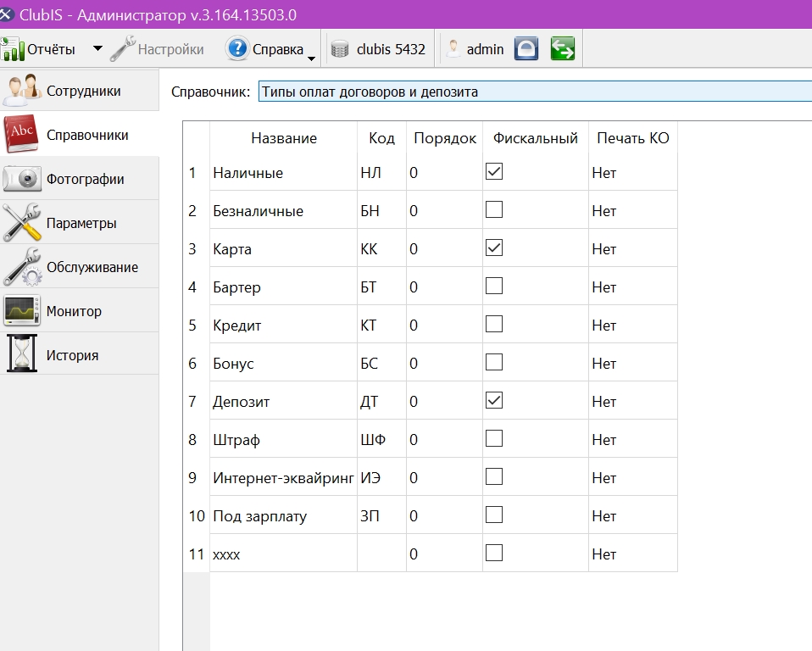This screenshot has width=812, height=651.
Task: Click the clubis 5432 connection label
Action: click(x=391, y=49)
